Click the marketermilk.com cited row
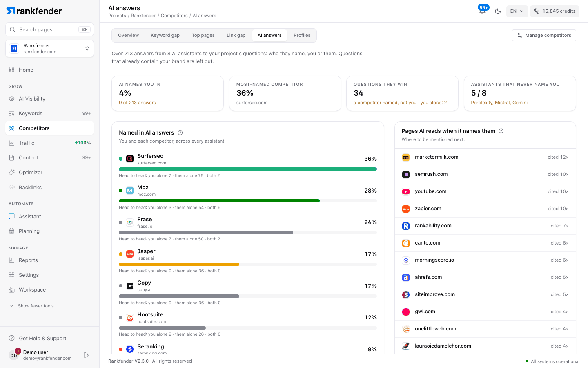The height and width of the screenshot is (368, 588). pos(485,157)
